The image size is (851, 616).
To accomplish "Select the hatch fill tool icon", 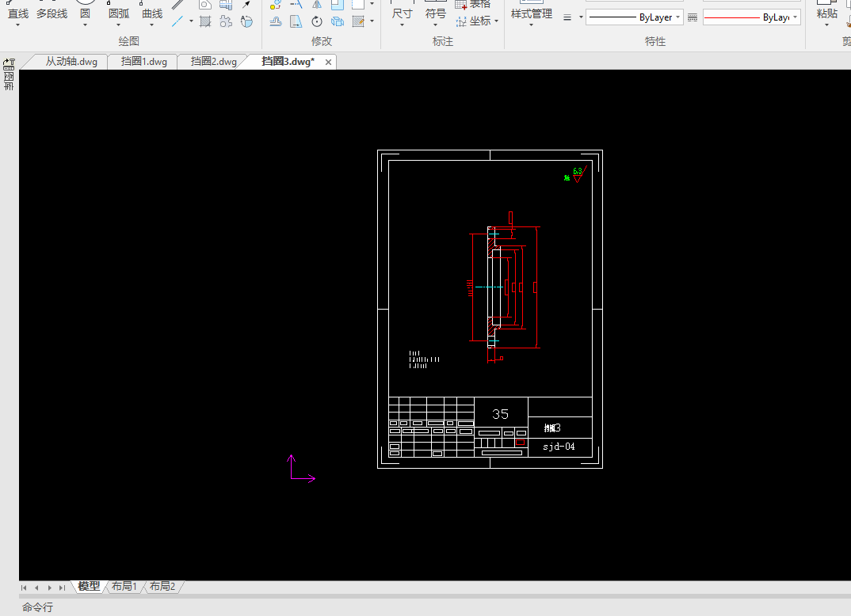I will (205, 21).
